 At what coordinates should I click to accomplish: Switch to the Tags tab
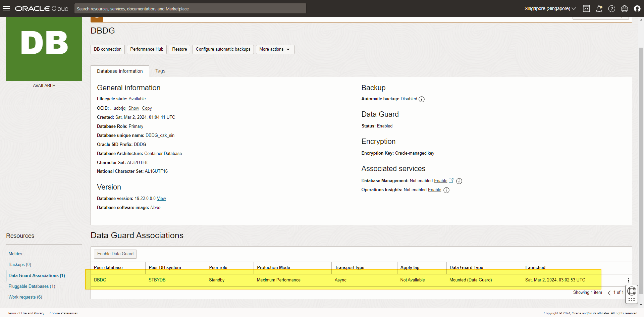(160, 71)
